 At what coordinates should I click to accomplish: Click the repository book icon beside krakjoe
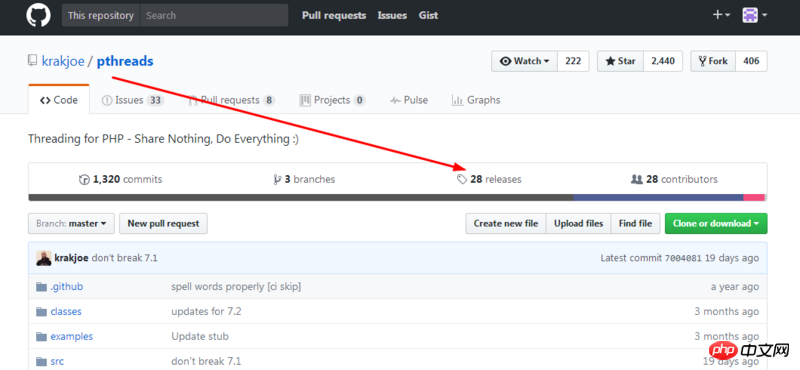33,61
